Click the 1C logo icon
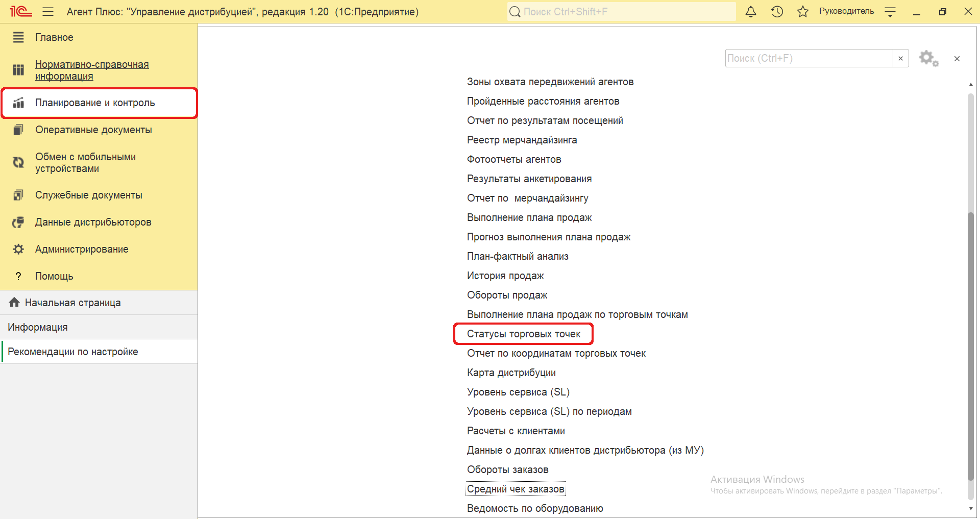 pos(21,11)
